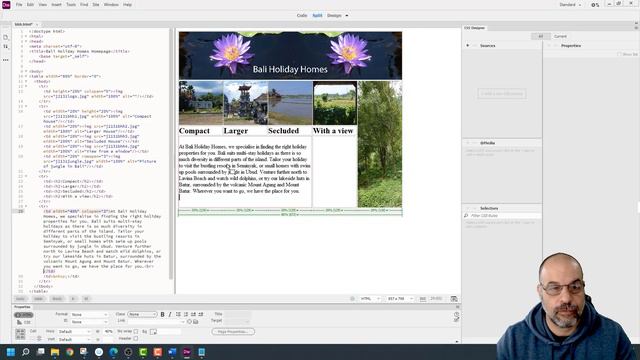Viewport: 640px width, 360px height.
Task: Switch CSS Designer to All mode
Action: tap(540, 36)
